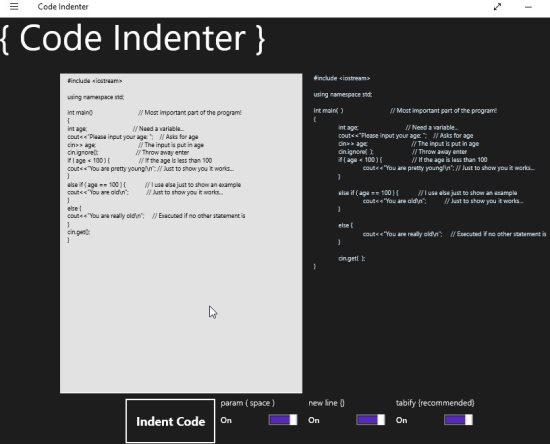550x444 pixels.
Task: Disable the tabify {recommended} switch
Action: pyautogui.click(x=458, y=420)
